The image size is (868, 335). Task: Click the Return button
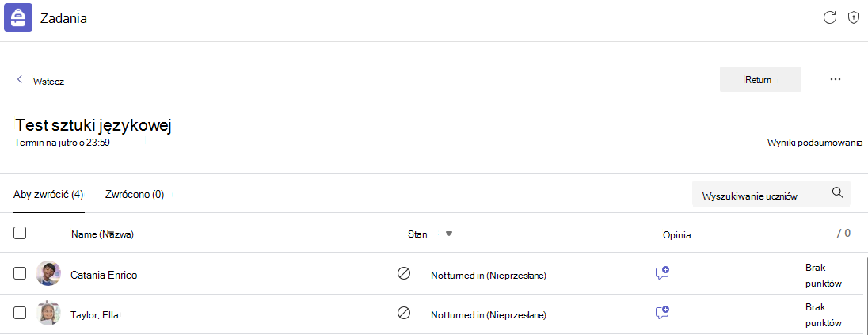coord(760,79)
